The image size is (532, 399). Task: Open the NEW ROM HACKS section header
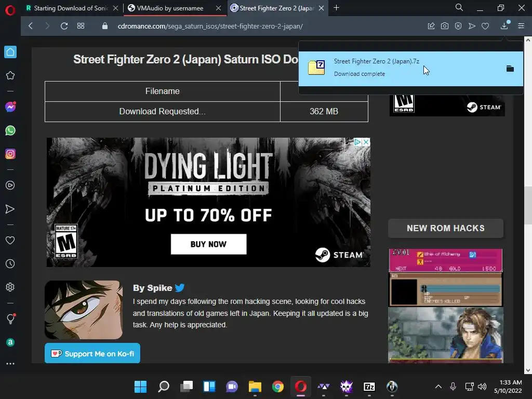pyautogui.click(x=445, y=229)
